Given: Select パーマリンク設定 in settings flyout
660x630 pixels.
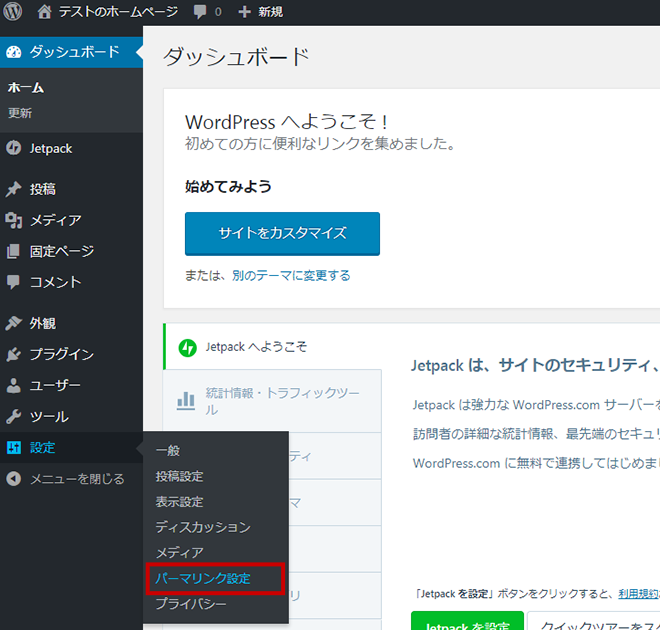Looking at the screenshot, I should (x=203, y=579).
